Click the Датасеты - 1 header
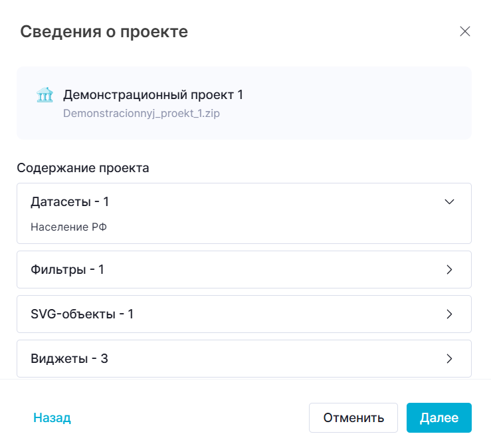491x448 pixels. point(70,202)
